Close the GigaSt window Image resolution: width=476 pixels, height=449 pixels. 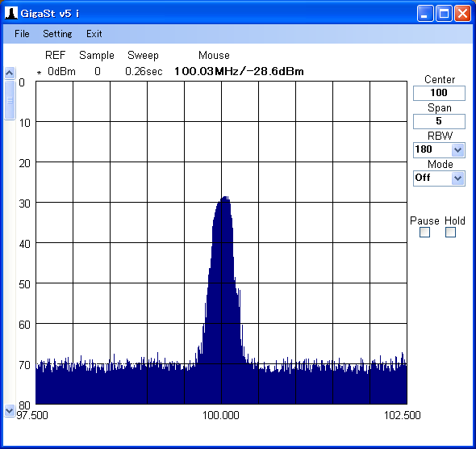pyautogui.click(x=462, y=14)
